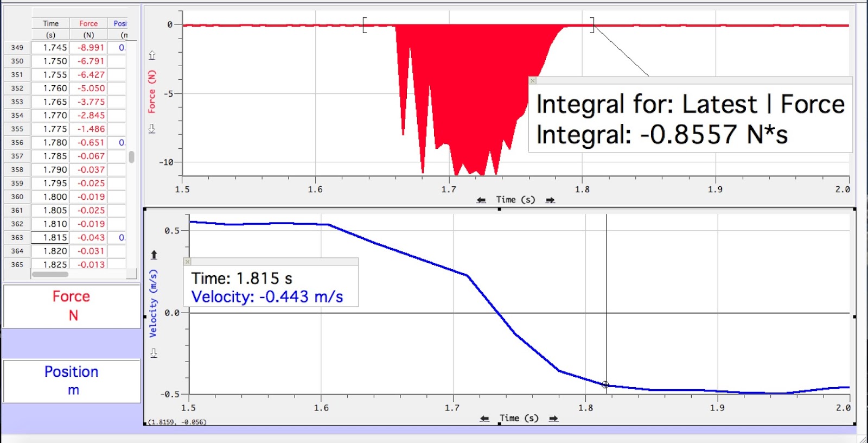Click left arrow on Velocity graph time axis
This screenshot has height=443, width=868.
(484, 419)
